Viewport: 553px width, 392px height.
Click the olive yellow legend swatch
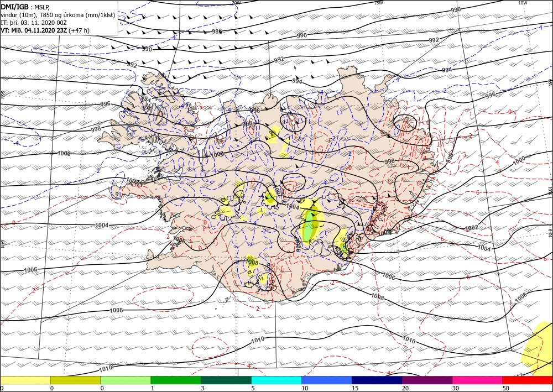[x=75, y=380]
